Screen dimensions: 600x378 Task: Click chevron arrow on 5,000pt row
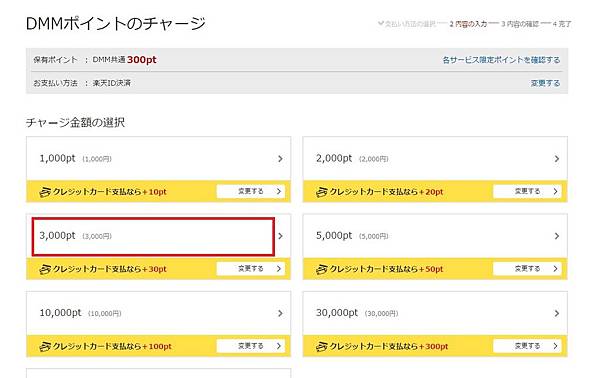click(557, 236)
